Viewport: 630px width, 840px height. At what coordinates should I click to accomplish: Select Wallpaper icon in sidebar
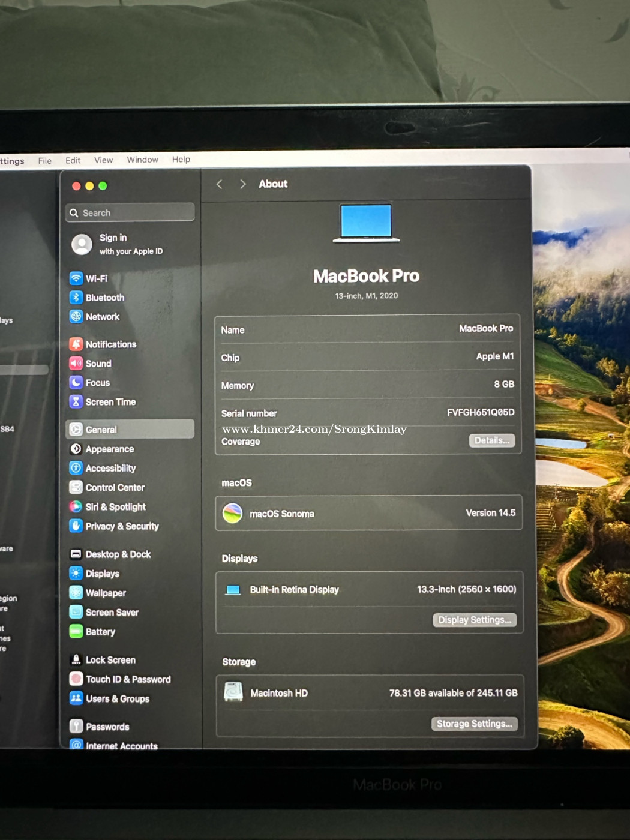pos(76,593)
